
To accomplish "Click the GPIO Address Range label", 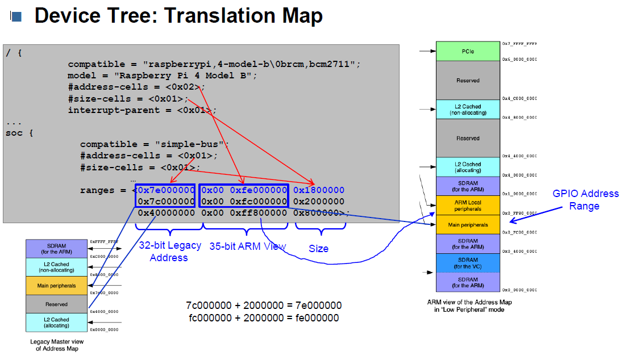I will pos(585,199).
